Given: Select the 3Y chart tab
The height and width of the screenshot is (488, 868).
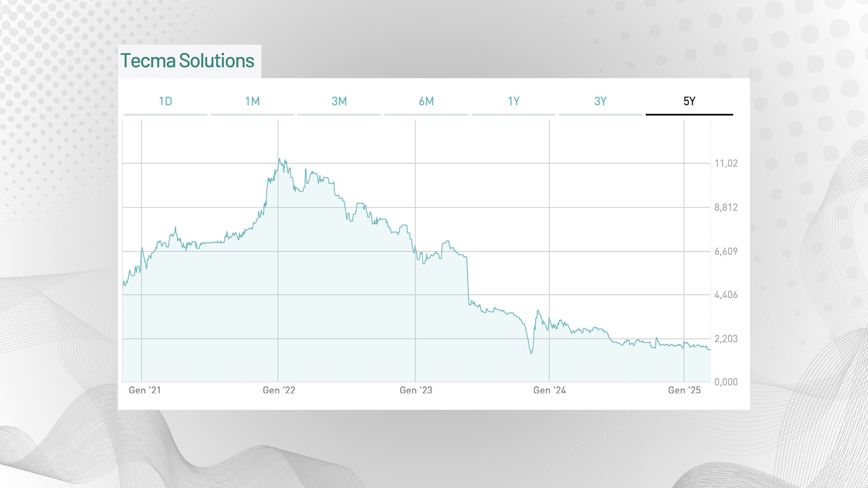Looking at the screenshot, I should [x=600, y=101].
